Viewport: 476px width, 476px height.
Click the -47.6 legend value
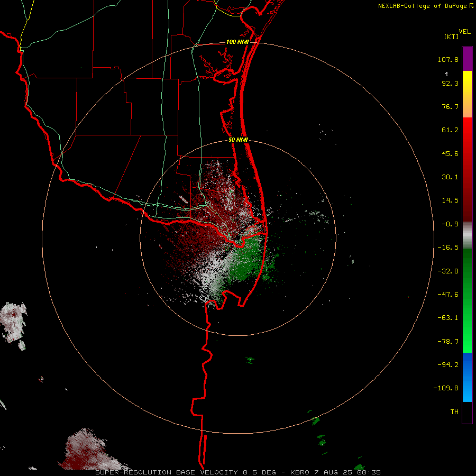pos(448,295)
